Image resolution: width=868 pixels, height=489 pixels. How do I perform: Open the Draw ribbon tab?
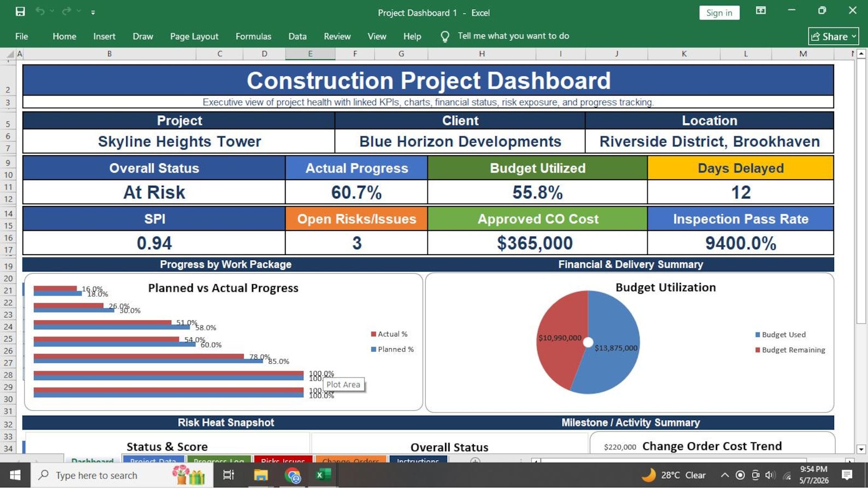pos(143,37)
